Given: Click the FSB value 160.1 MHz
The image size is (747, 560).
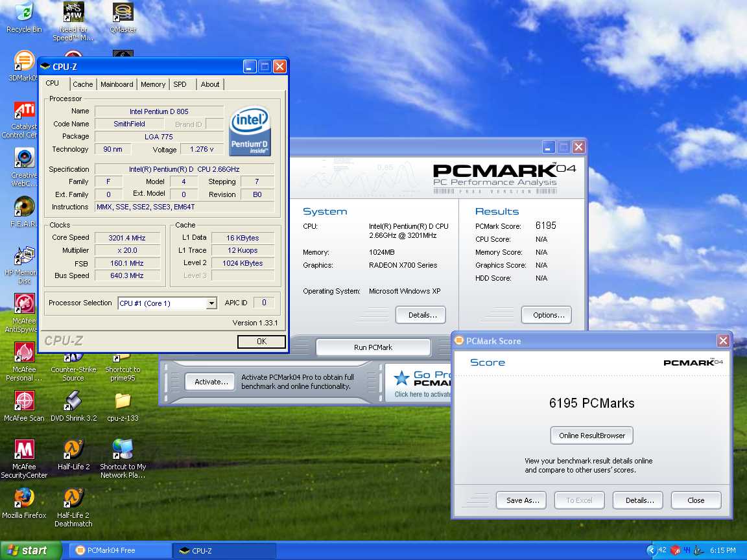Looking at the screenshot, I should 127,263.
